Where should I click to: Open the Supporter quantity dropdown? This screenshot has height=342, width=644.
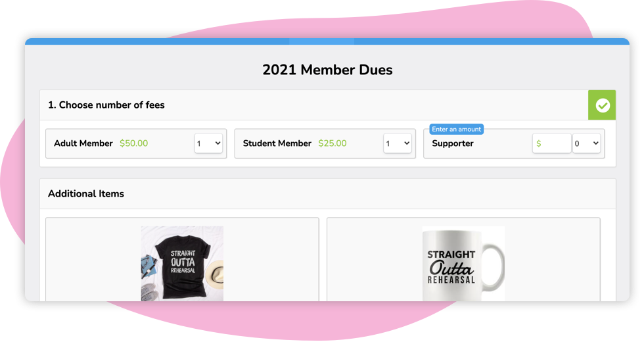click(586, 143)
